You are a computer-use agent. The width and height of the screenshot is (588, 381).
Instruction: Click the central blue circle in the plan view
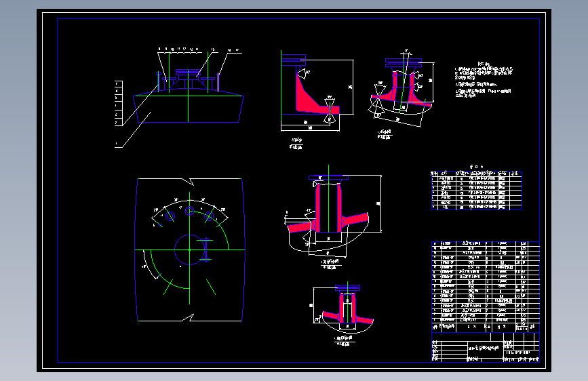tap(190, 249)
